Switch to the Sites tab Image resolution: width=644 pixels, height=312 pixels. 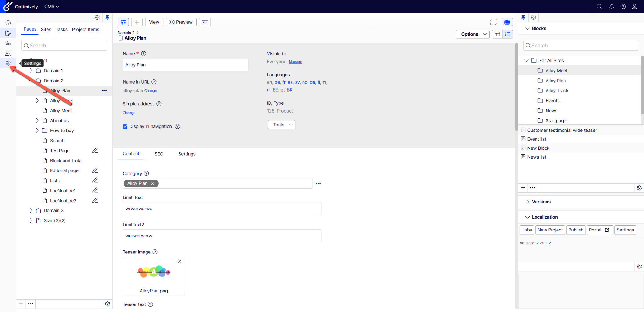[46, 29]
